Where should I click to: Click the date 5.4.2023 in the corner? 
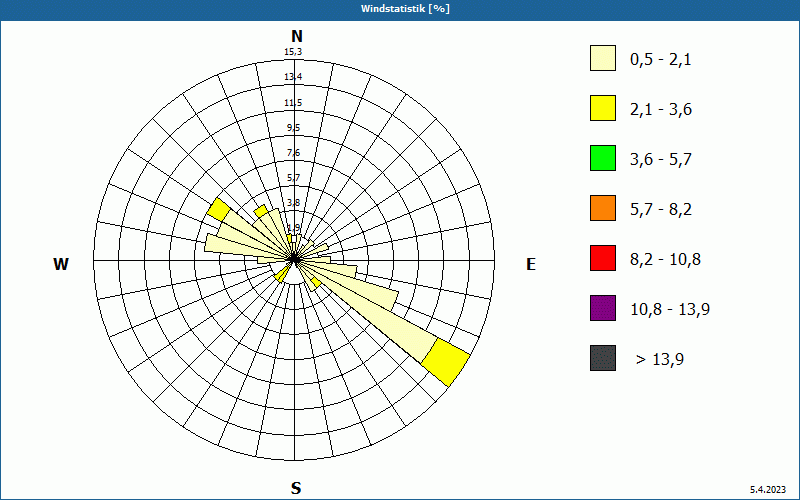(768, 489)
